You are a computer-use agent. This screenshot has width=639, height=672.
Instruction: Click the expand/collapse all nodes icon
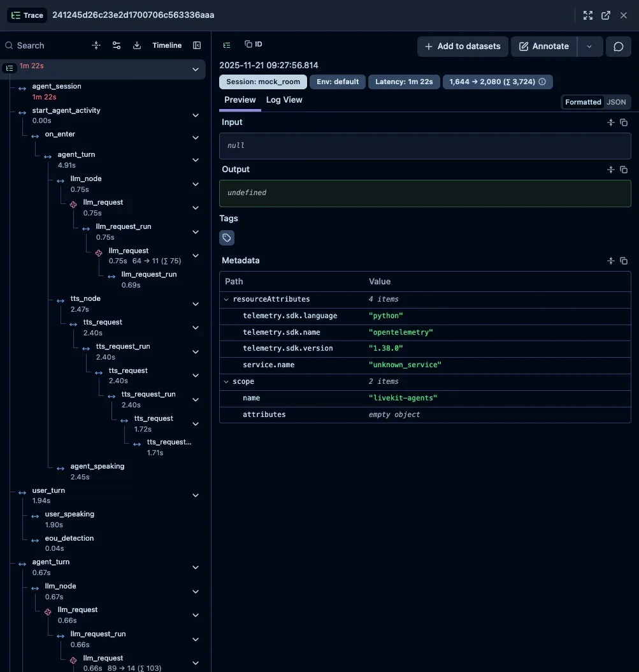click(96, 45)
